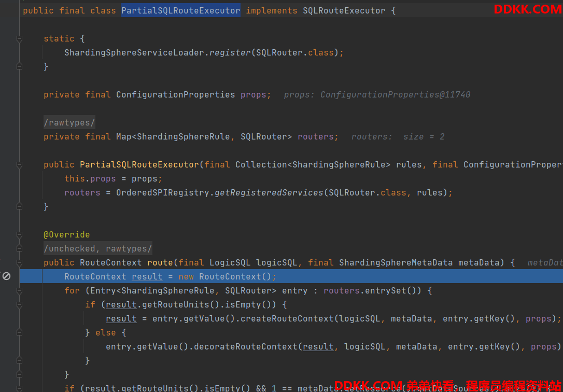563x392 pixels.
Task: Collapse the PartialSQLRouteExecutor constructor fold marker
Action: [19, 165]
